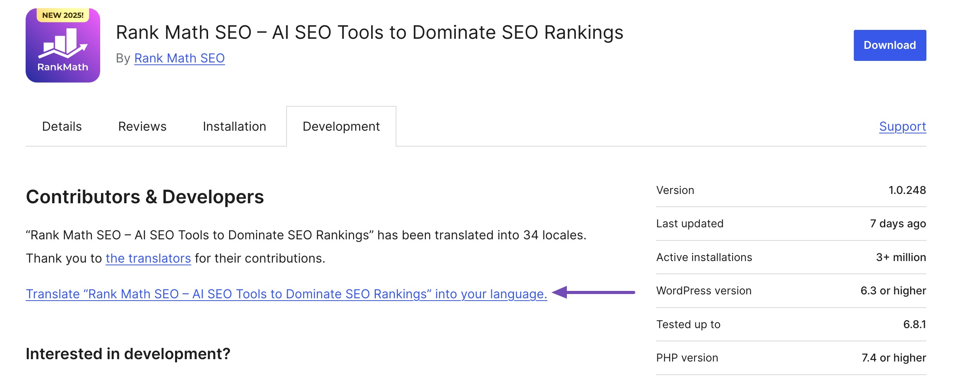This screenshot has width=980, height=384.
Task: Click the Contributors & Developers heading
Action: [x=145, y=197]
